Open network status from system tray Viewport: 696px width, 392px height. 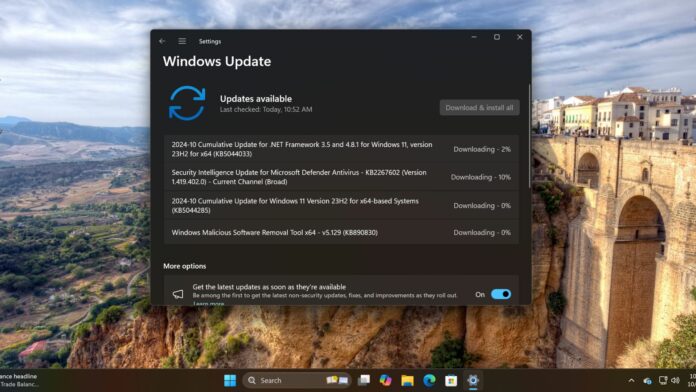coord(663,380)
